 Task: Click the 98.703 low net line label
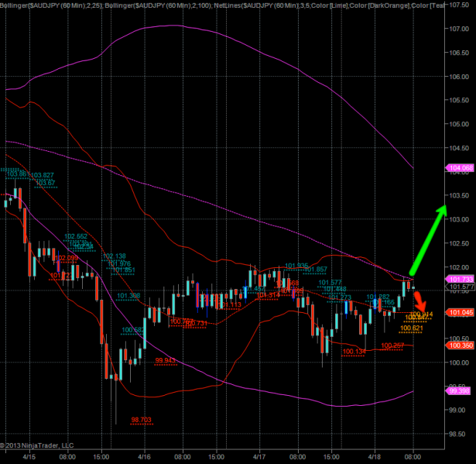[x=141, y=420]
